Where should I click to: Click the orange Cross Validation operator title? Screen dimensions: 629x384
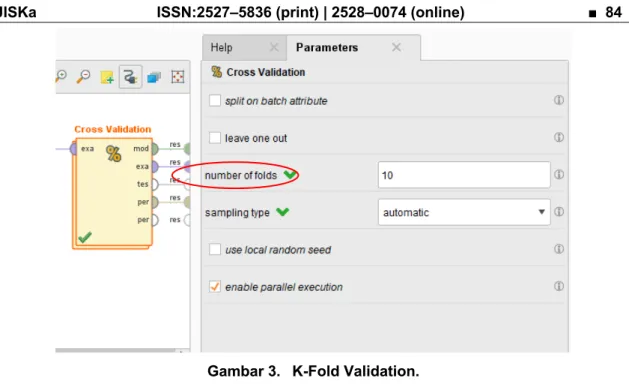click(x=113, y=129)
